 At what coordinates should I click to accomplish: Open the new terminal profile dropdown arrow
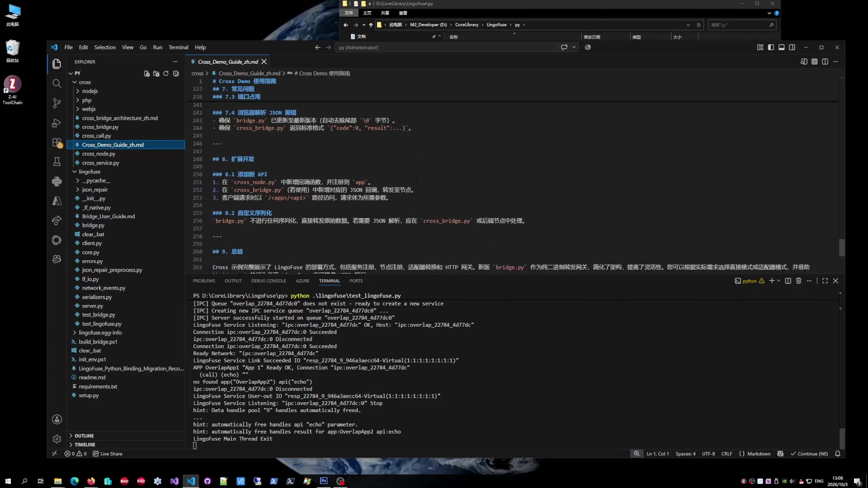pos(778,281)
